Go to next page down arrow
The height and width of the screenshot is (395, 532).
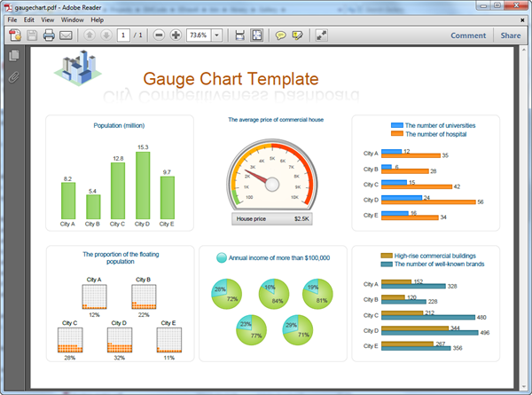click(x=106, y=35)
